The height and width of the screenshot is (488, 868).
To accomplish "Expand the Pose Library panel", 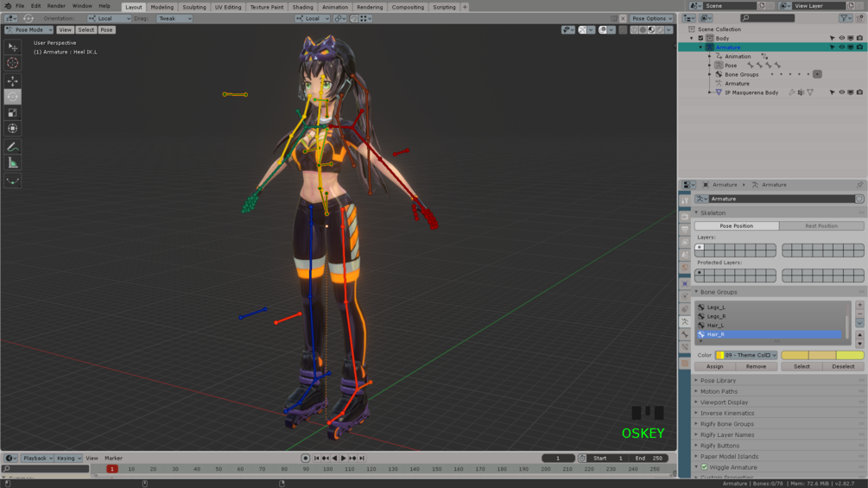I will (x=718, y=381).
